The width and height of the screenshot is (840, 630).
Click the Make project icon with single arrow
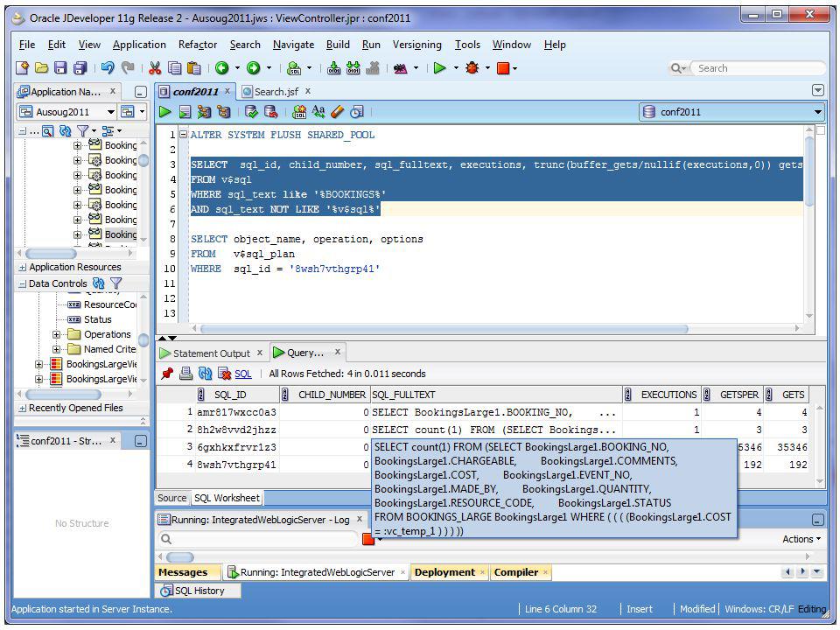(333, 68)
